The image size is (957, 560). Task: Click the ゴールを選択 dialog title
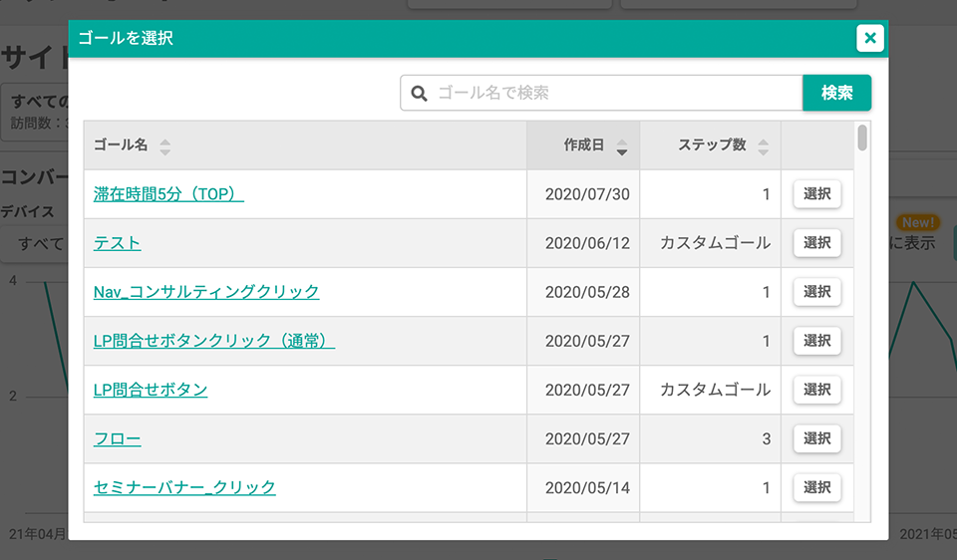(126, 38)
